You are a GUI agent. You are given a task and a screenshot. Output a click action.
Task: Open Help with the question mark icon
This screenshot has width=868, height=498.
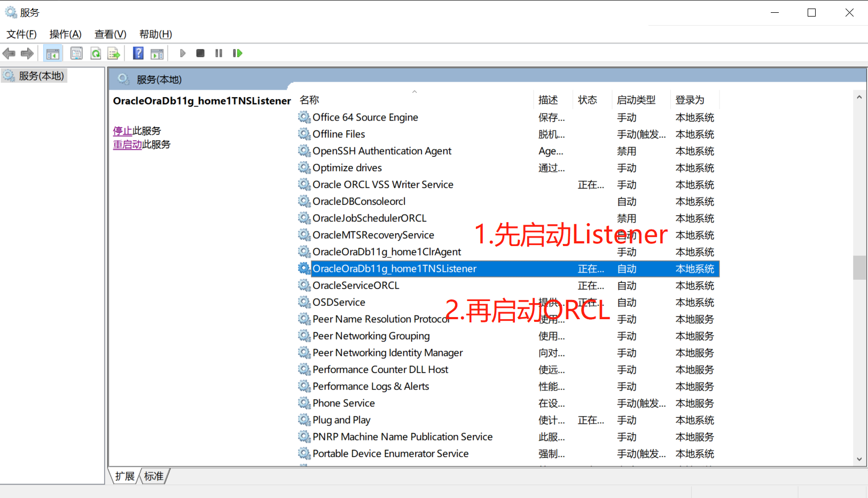138,53
